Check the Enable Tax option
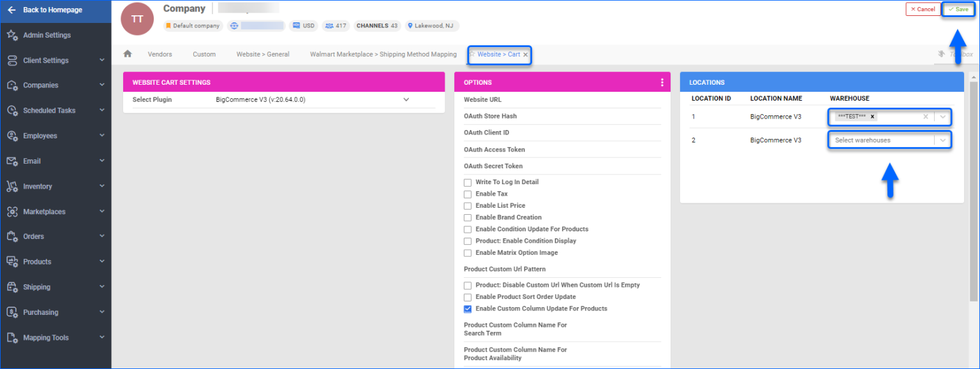 (468, 194)
